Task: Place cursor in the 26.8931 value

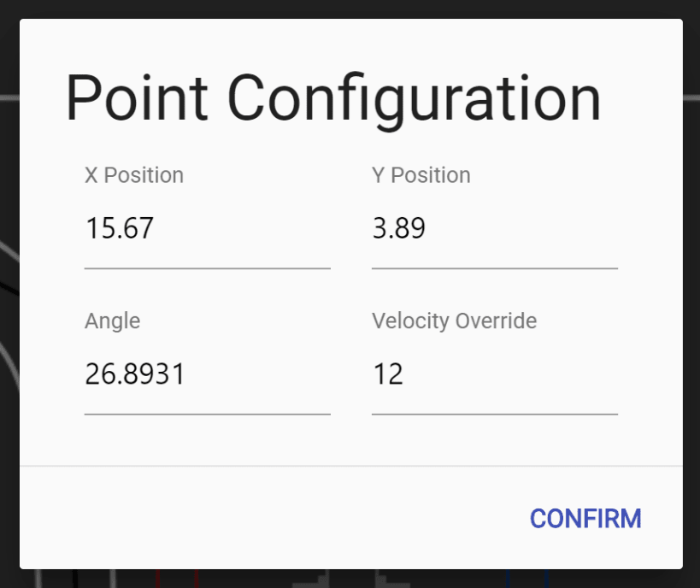Action: 134,374
